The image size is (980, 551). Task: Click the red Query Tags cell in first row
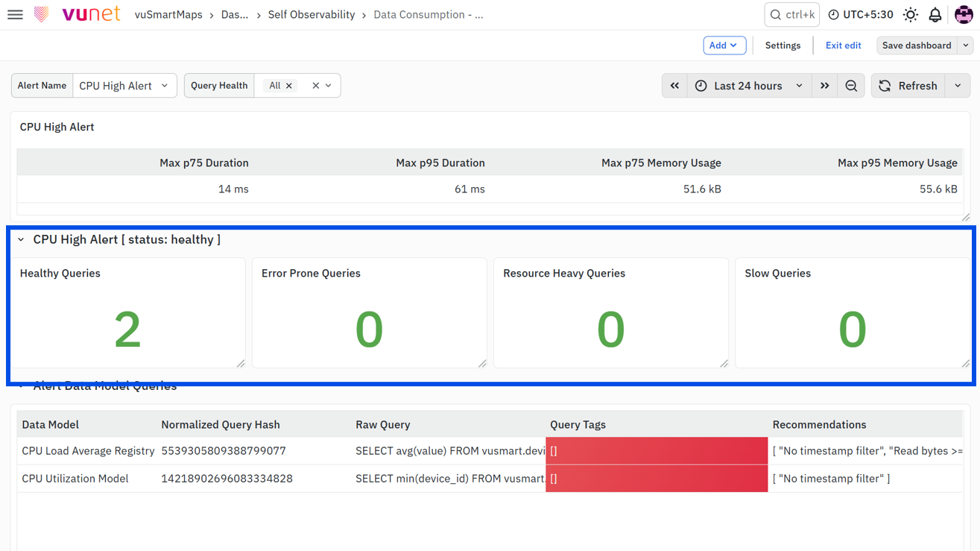(x=657, y=451)
